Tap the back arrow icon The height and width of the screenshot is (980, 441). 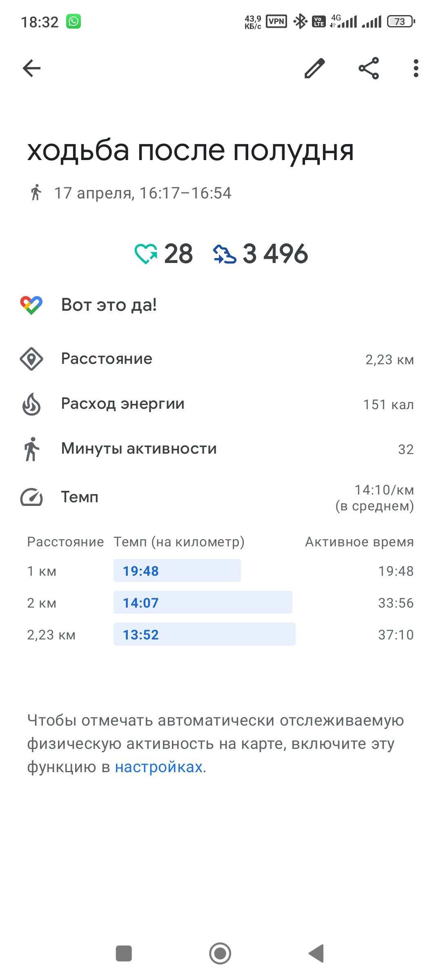point(31,68)
